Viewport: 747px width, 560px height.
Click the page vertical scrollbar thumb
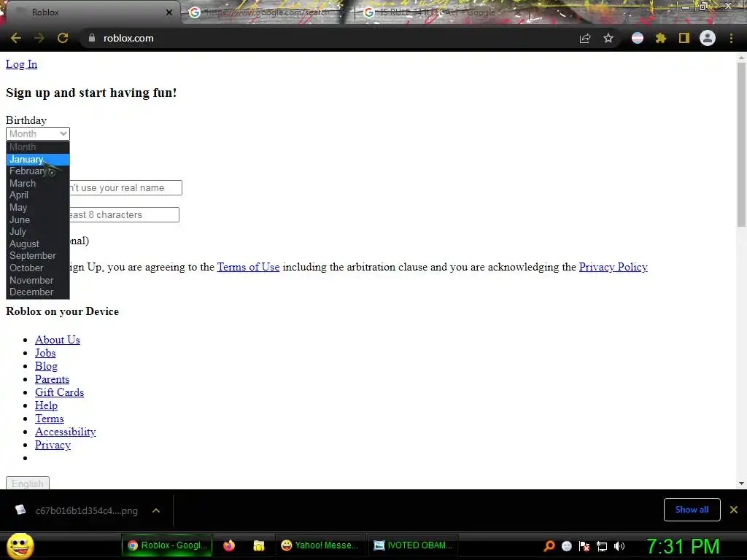click(741, 144)
